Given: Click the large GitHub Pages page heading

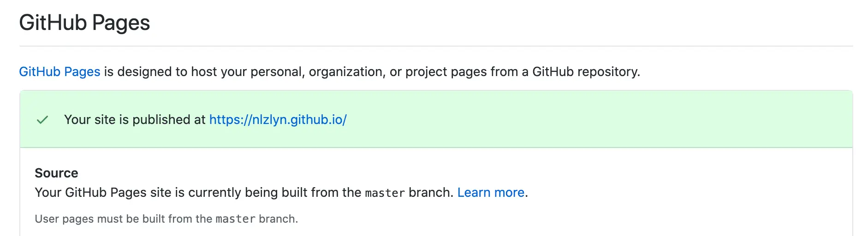Looking at the screenshot, I should 84,23.
